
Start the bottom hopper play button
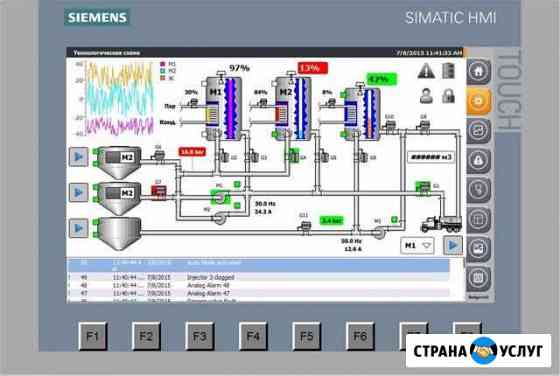pos(78,228)
